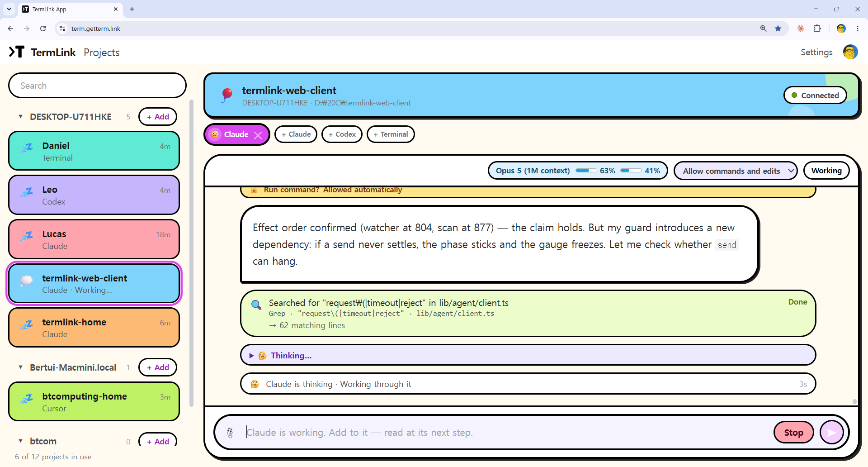This screenshot has height=467, width=868.
Task: Click the sleeping icon on Lucas card
Action: click(27, 236)
